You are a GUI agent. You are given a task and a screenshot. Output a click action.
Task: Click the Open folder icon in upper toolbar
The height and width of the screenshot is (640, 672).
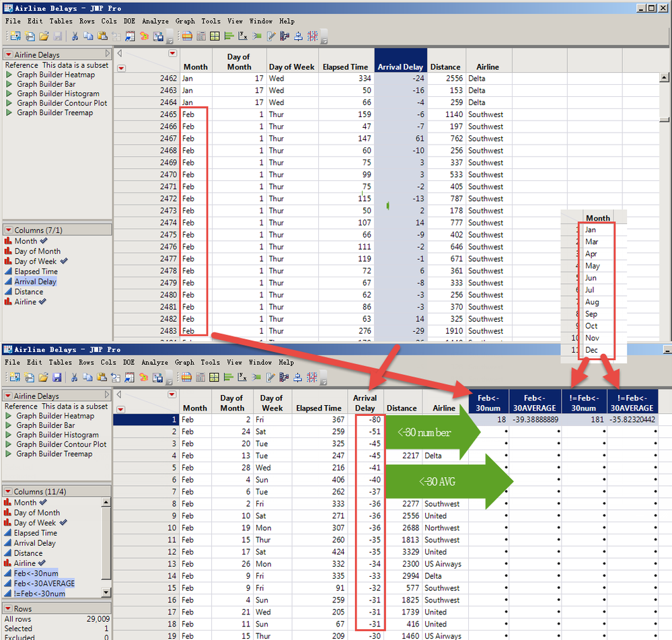click(44, 36)
